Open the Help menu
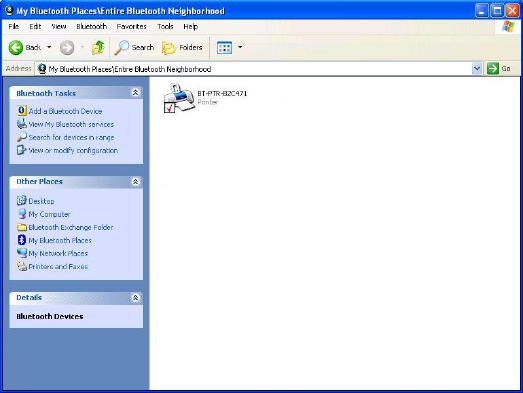Screen dimensions: 523x393 [x=190, y=26]
